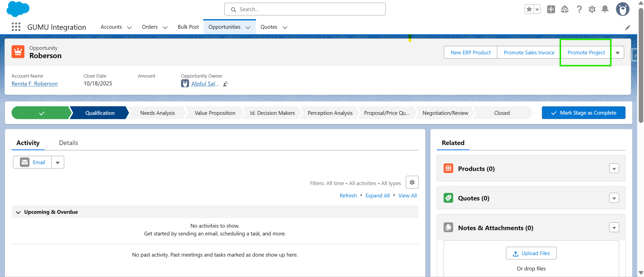
Task: Open the App Launcher grid icon
Action: [x=16, y=27]
